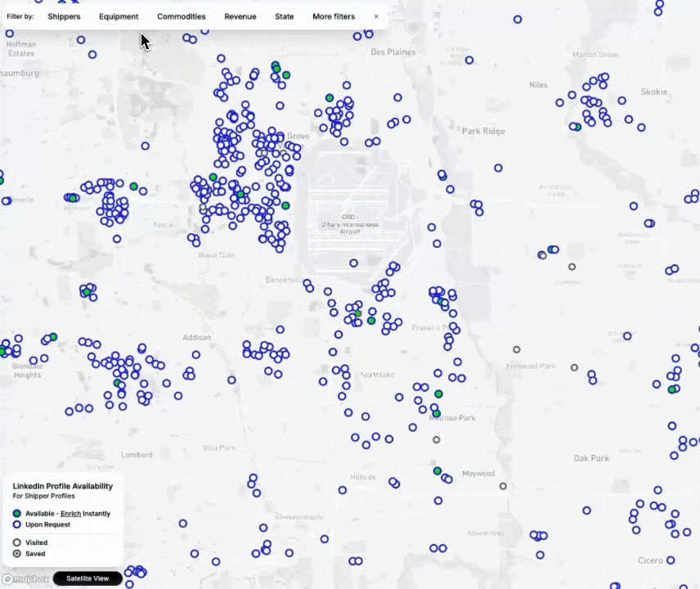Select the green marker near Glendale Heights
The width and height of the screenshot is (700, 589).
coord(52,336)
